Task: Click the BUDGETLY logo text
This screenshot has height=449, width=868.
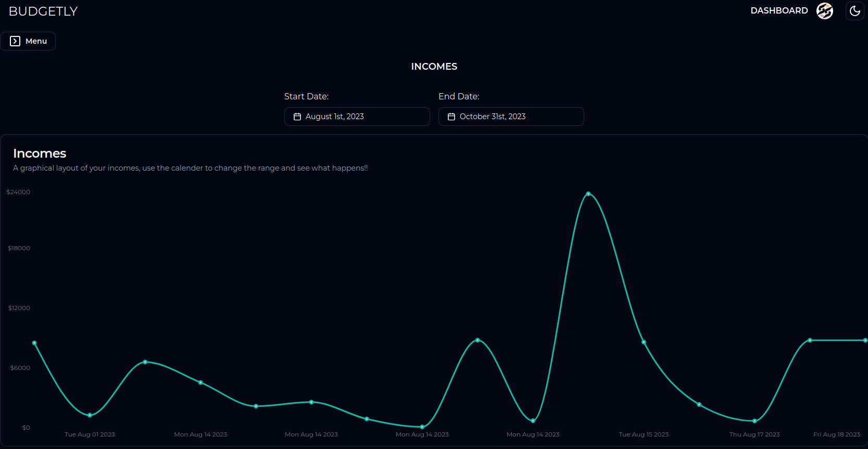Action: point(43,11)
